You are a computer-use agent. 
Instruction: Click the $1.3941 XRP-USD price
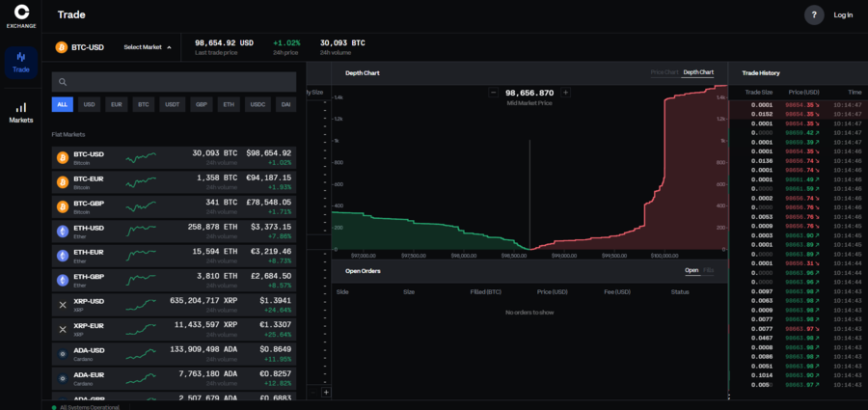click(275, 300)
